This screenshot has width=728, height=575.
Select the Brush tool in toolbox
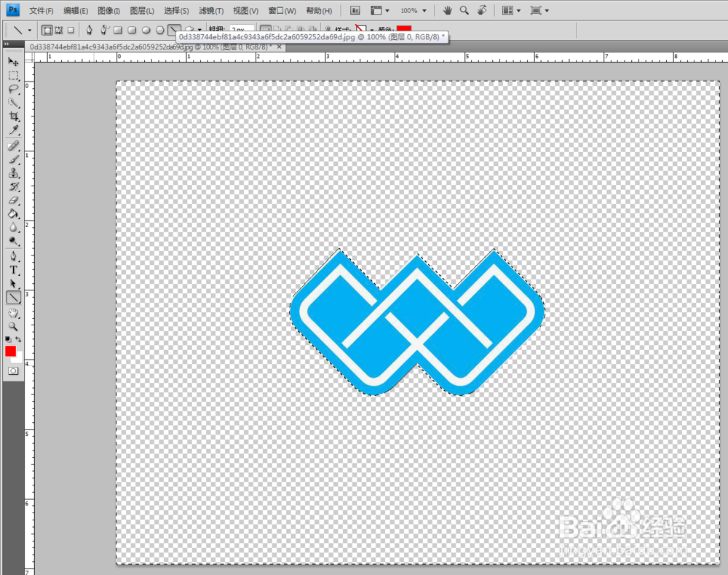coord(13,159)
